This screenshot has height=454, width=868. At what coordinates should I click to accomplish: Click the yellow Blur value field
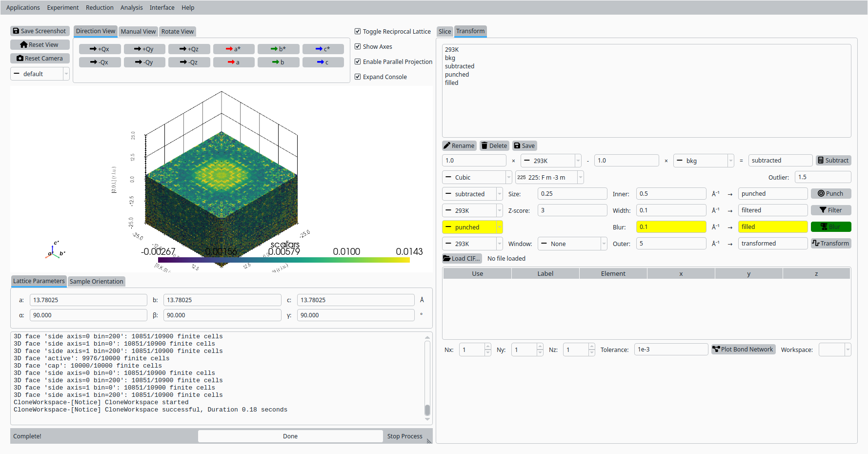671,227
